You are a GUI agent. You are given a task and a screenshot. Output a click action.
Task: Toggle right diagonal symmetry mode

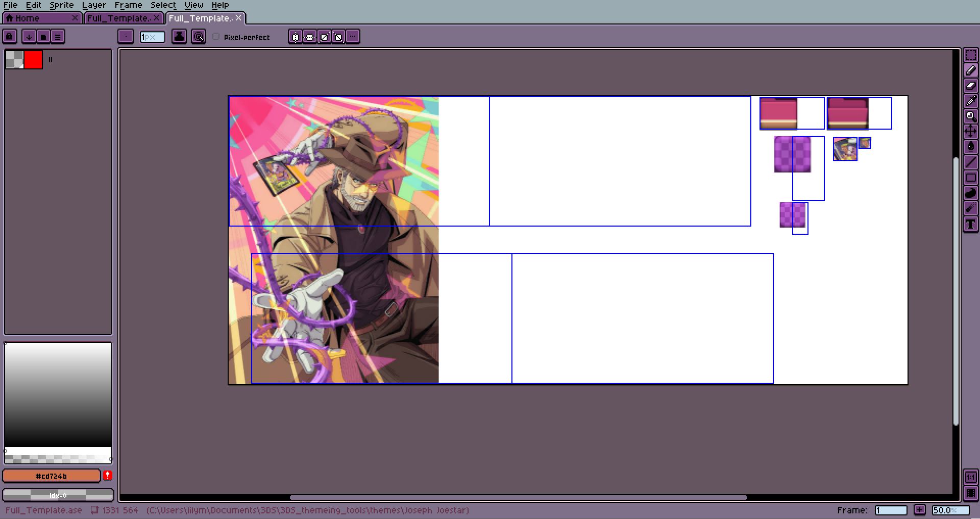324,36
